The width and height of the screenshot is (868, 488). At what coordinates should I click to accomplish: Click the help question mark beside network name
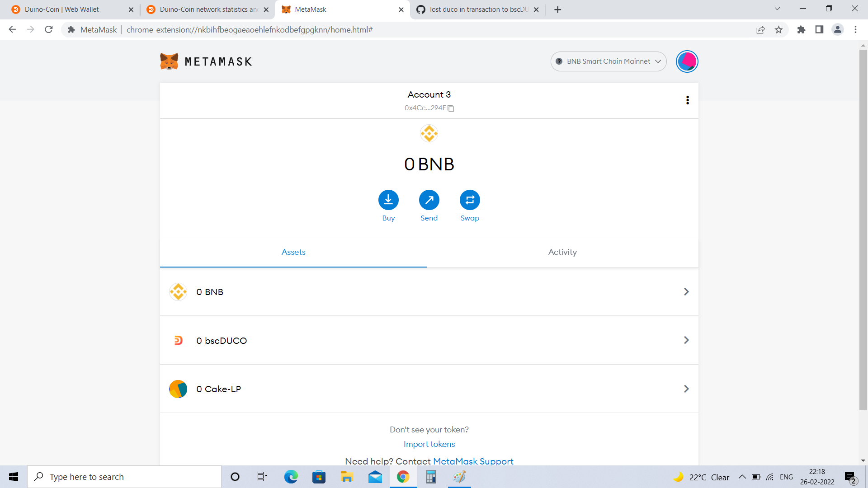559,61
